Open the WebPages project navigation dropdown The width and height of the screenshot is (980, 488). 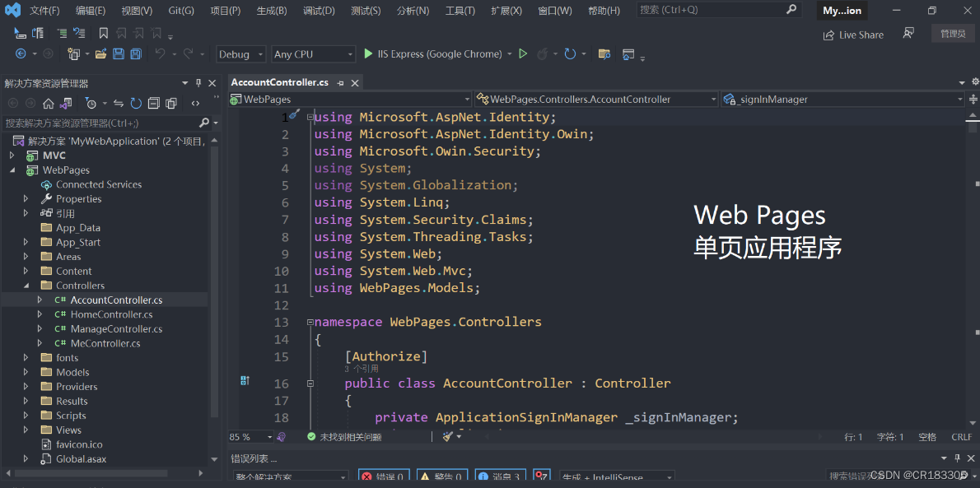(x=350, y=100)
